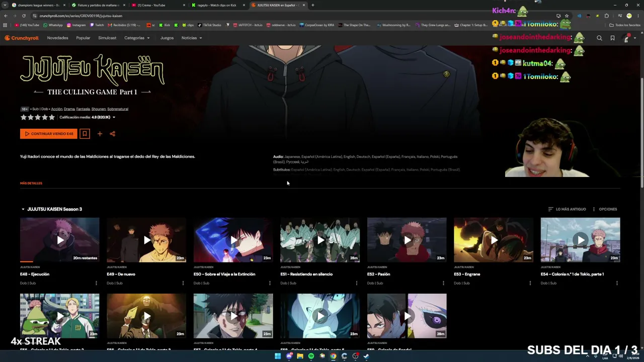Open Discord from the taskbar
Viewport: 644px width, 362px height.
coord(289,356)
